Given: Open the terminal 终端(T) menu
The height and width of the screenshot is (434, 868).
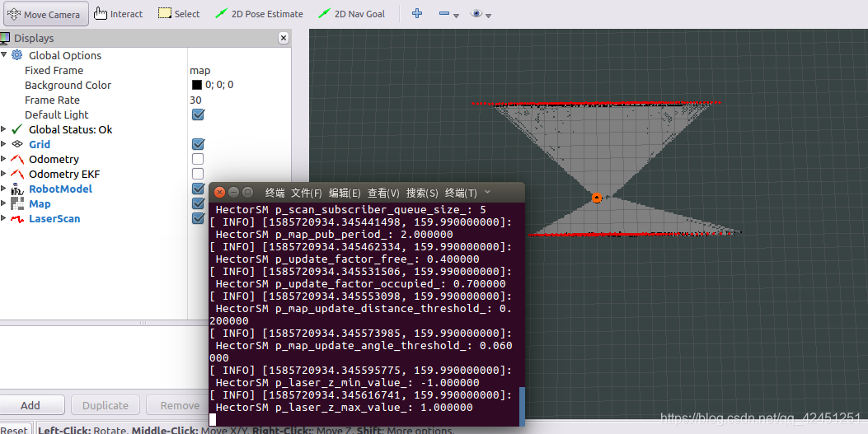Looking at the screenshot, I should 461,193.
